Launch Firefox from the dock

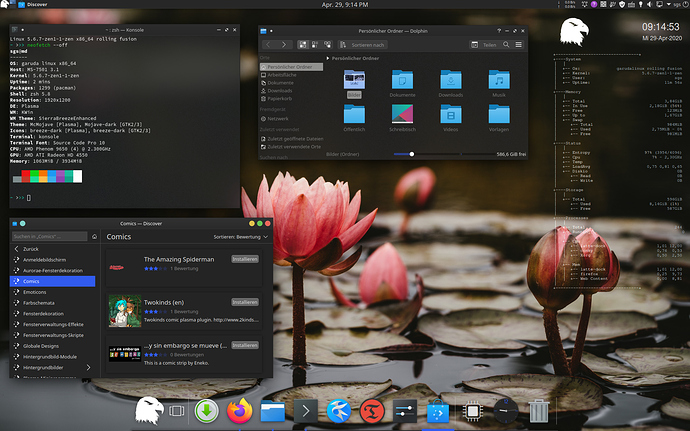click(x=239, y=411)
